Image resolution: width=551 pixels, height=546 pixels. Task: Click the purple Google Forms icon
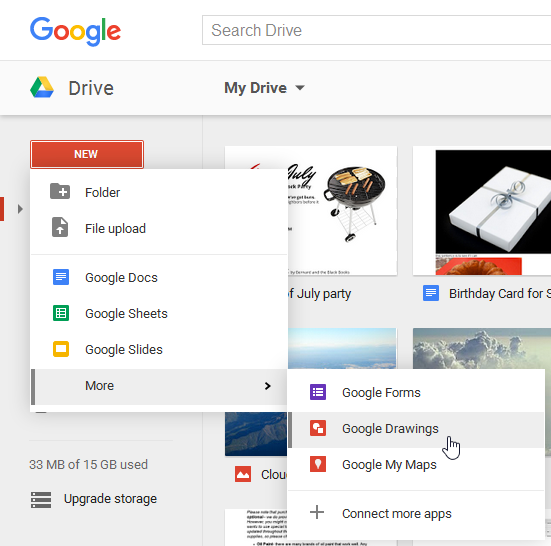[318, 392]
